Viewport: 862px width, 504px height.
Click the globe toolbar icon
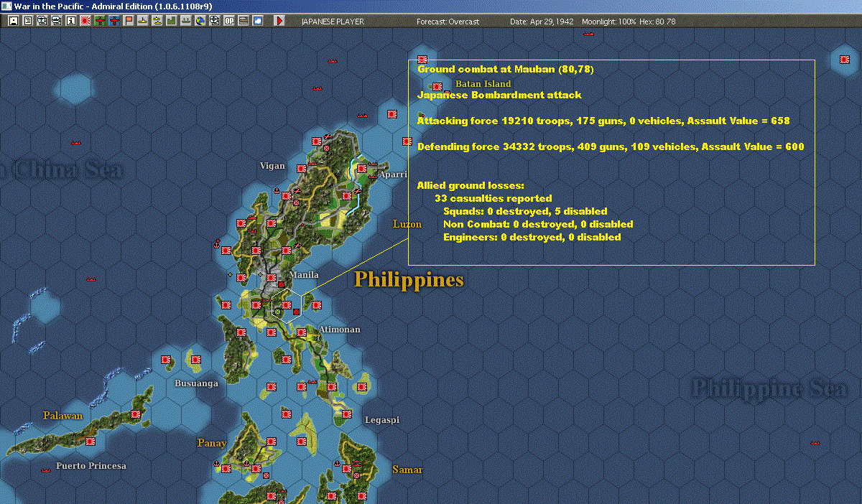[200, 22]
